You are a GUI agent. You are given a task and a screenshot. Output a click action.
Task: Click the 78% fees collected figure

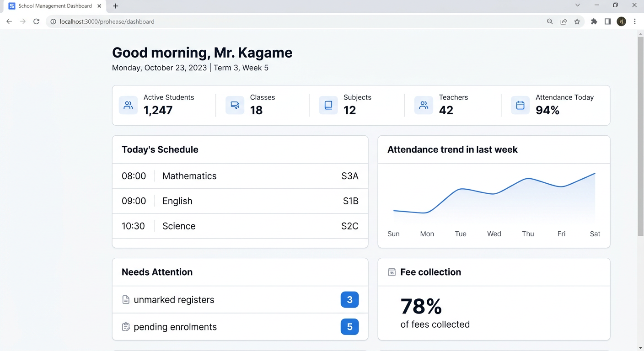[x=421, y=306]
